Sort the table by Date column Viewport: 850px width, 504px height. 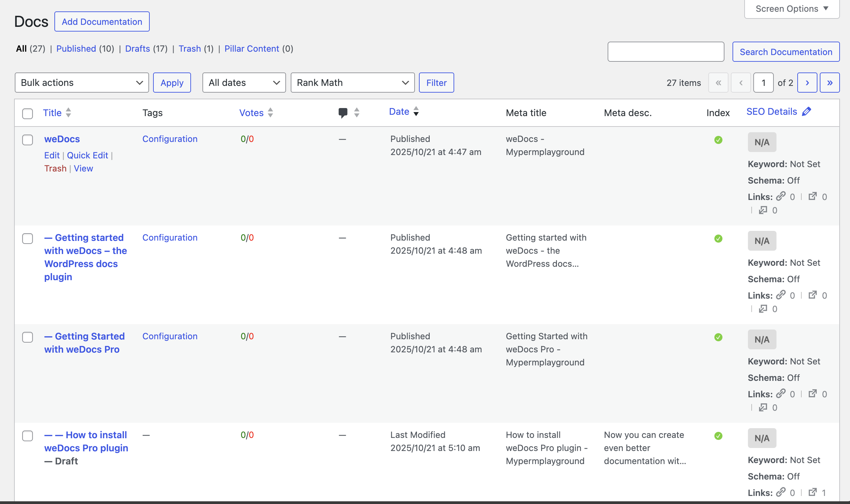(x=399, y=111)
